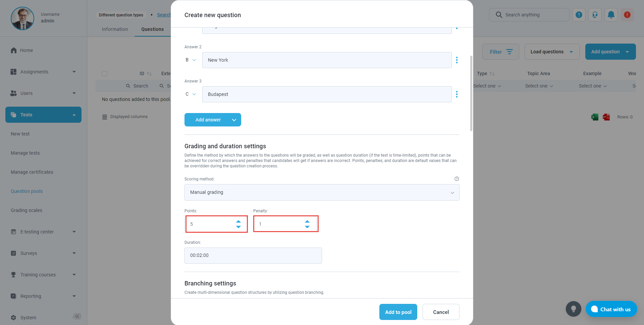The width and height of the screenshot is (644, 325).
Task: Cancel the new question dialog
Action: point(441,312)
